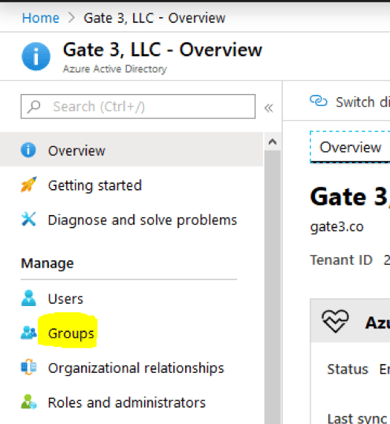
Task: Click the Diagnose and solve problems wrench icon
Action: click(x=29, y=219)
